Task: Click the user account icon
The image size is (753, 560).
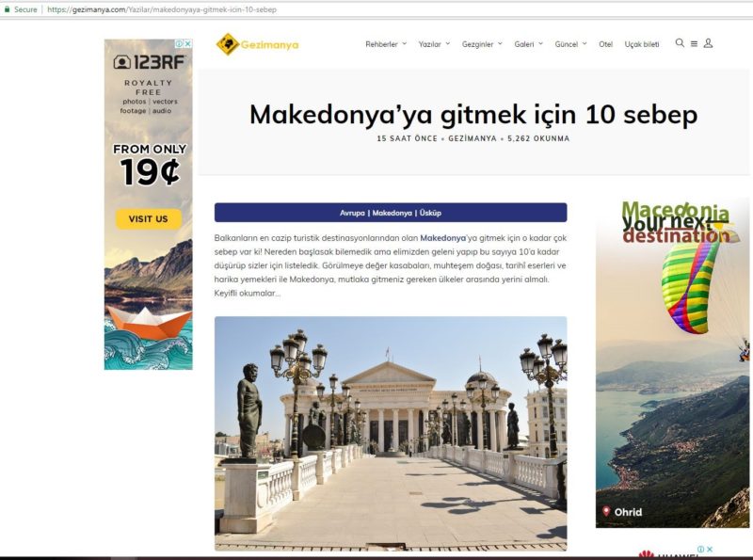Action: coord(708,43)
